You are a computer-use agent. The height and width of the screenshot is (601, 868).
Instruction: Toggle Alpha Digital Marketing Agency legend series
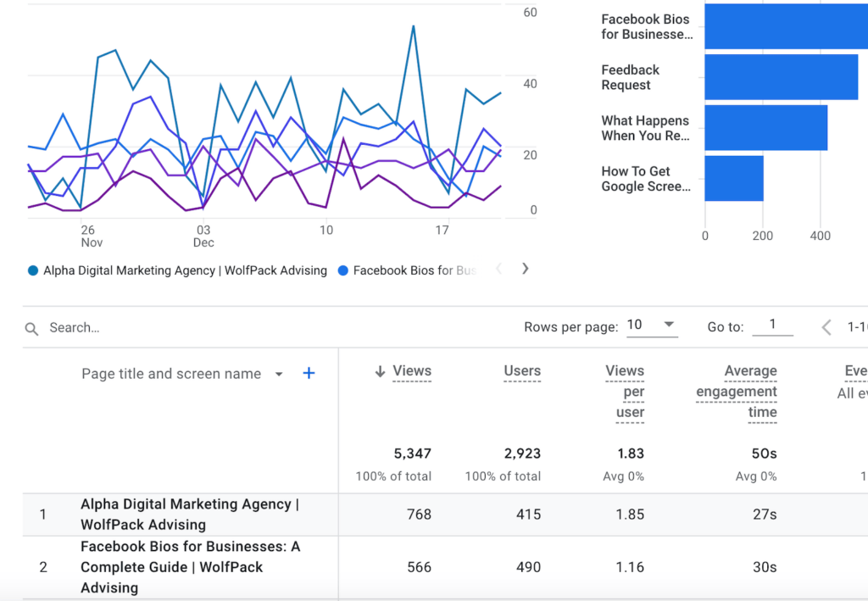point(177,270)
